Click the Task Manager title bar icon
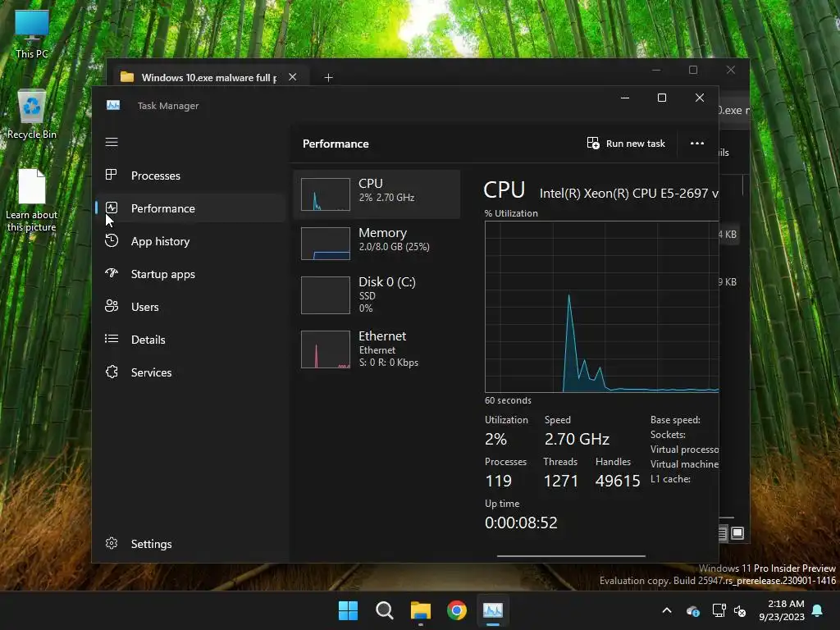840x630 pixels. pyautogui.click(x=113, y=105)
